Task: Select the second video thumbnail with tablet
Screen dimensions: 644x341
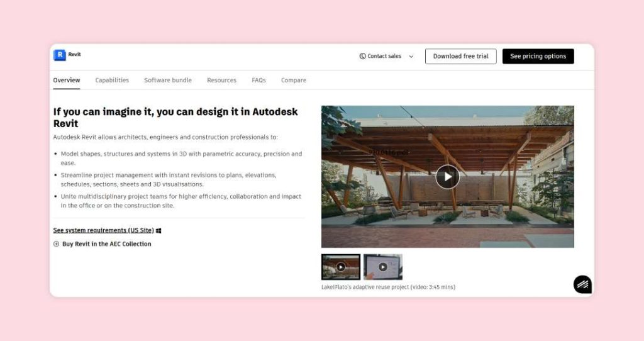Action: tap(383, 267)
